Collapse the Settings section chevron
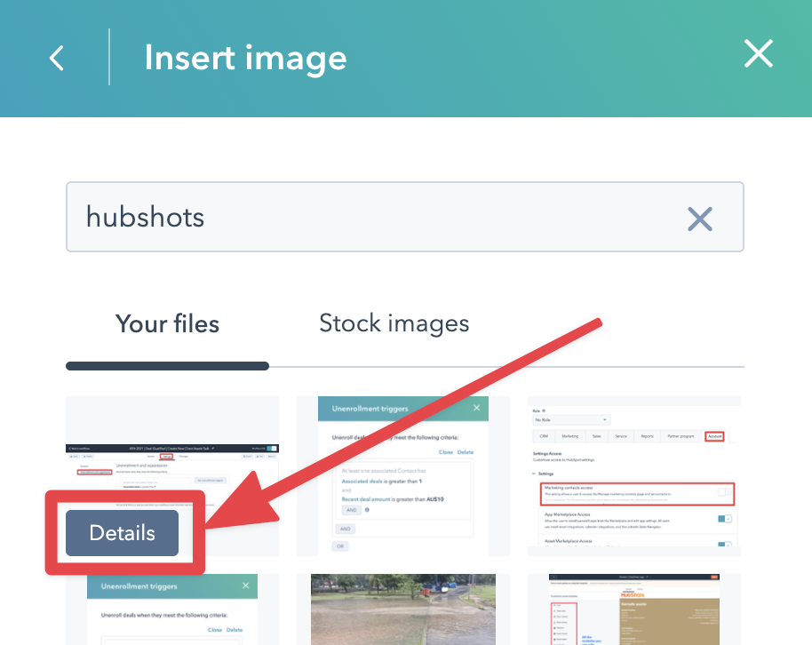812x645 pixels. point(531,474)
